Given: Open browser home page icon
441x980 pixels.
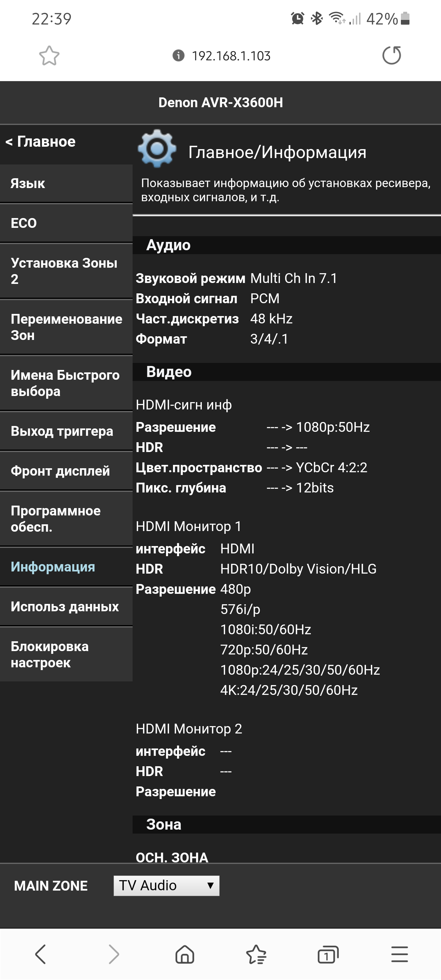Looking at the screenshot, I should [x=185, y=954].
